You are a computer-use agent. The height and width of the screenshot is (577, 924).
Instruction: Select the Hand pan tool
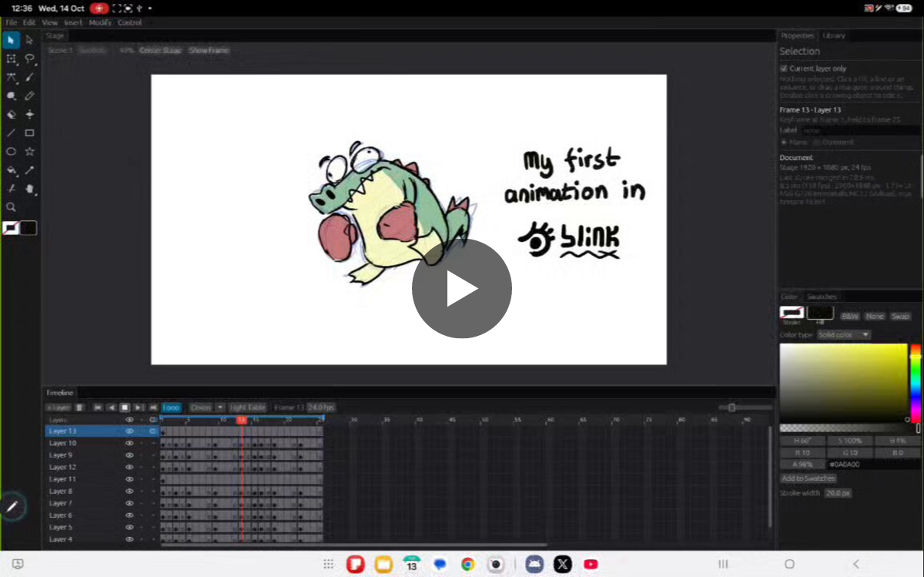click(29, 188)
